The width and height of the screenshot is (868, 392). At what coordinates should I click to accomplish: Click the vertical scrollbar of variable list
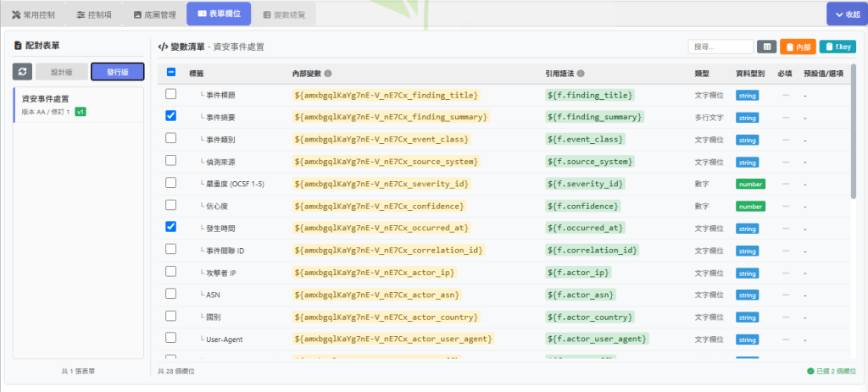pyautogui.click(x=854, y=133)
